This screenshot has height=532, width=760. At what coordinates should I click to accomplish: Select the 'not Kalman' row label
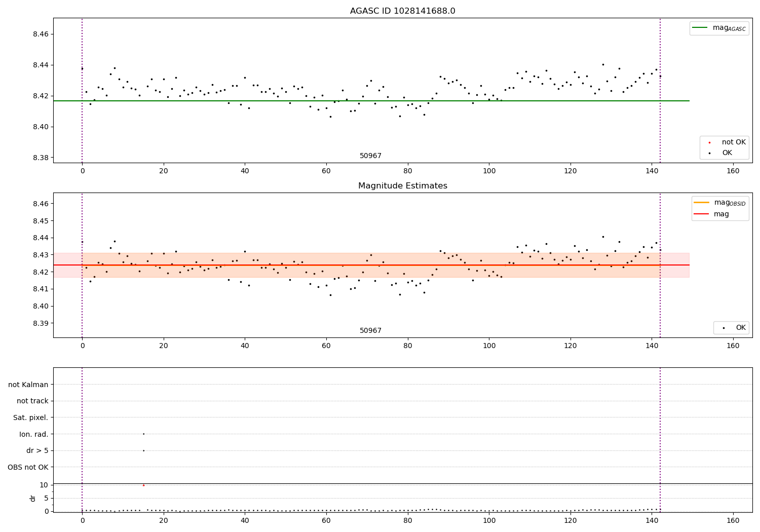pyautogui.click(x=28, y=385)
